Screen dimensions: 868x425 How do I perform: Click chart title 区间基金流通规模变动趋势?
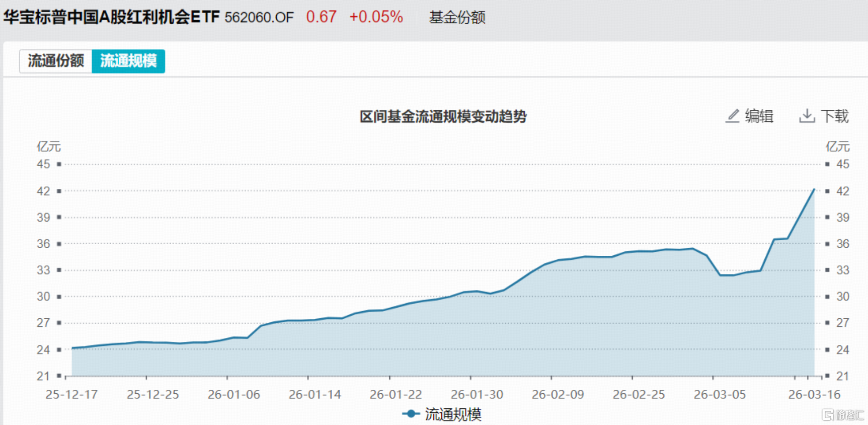tap(443, 117)
